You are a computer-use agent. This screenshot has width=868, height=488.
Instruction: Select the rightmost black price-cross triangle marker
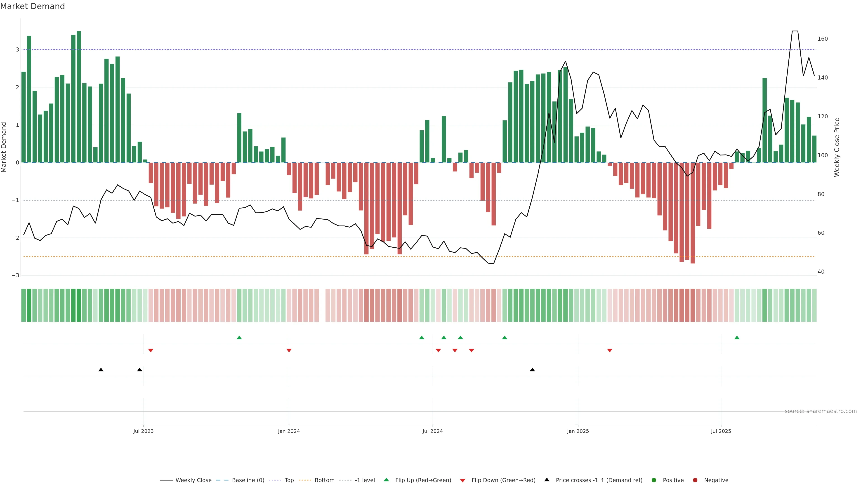532,369
